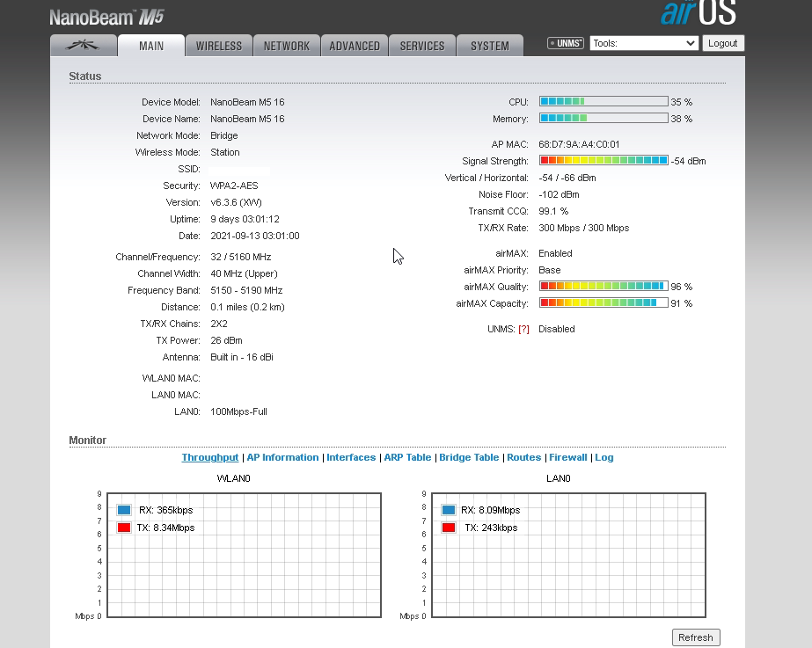The image size is (812, 648).
Task: Open the Bridge Table link
Action: pos(469,457)
